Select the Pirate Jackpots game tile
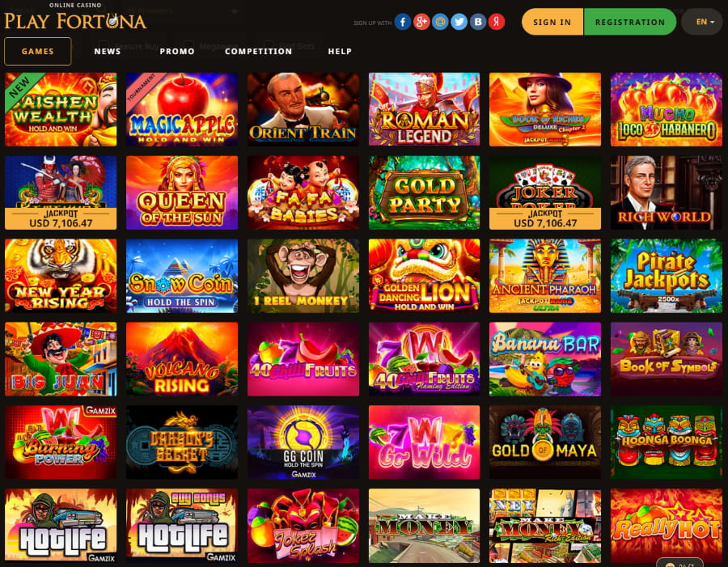The width and height of the screenshot is (728, 567). (667, 276)
